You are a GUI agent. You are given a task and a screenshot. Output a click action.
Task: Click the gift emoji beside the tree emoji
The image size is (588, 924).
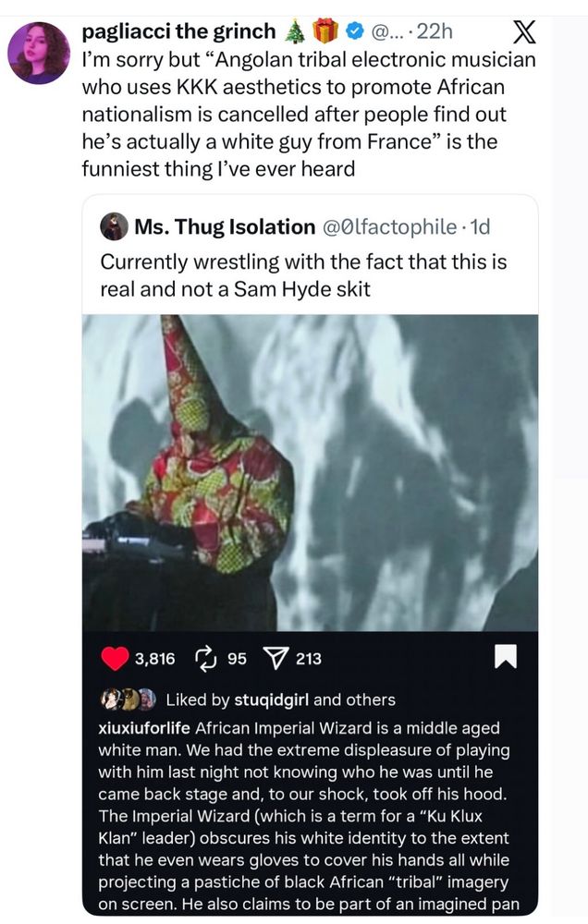click(325, 30)
